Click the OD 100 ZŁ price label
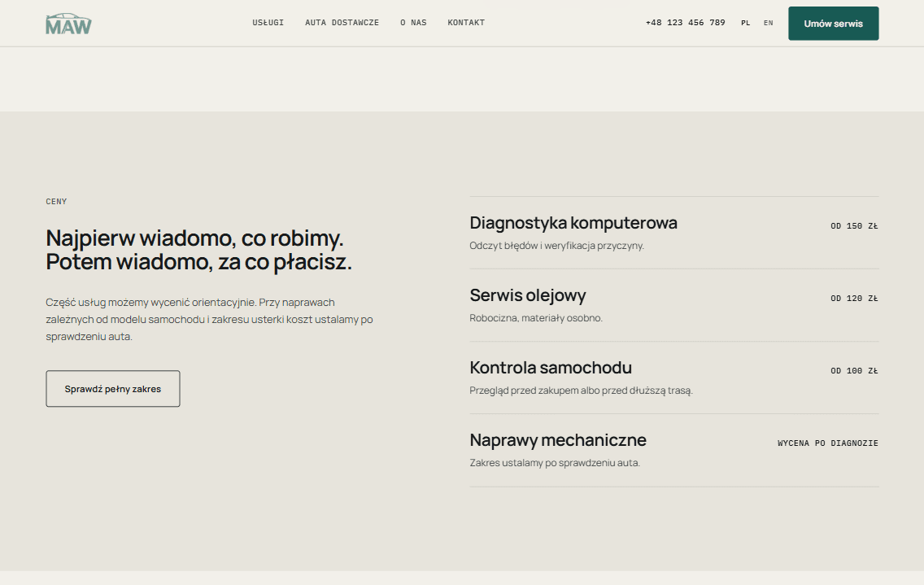924x585 pixels. click(x=855, y=371)
